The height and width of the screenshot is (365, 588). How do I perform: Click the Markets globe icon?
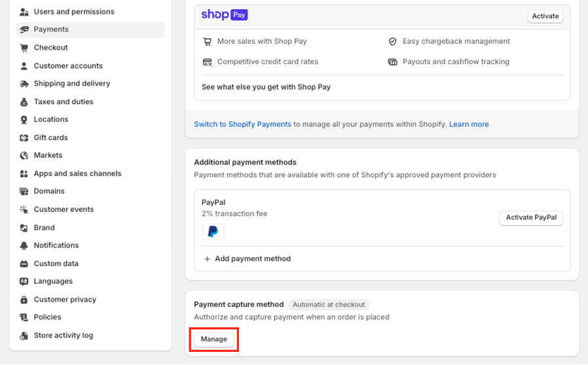[x=24, y=156]
